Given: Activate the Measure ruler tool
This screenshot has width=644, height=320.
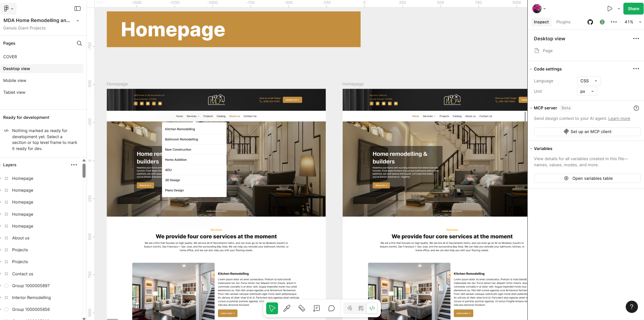Looking at the screenshot, I should pos(302,308).
